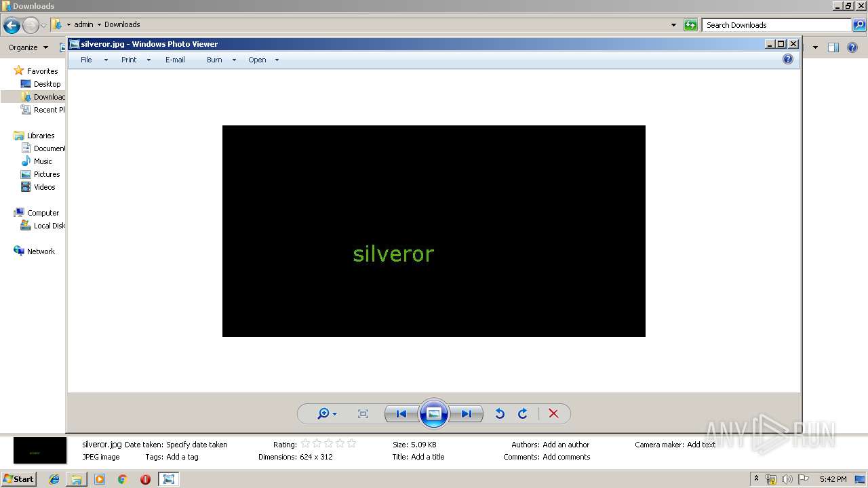Viewport: 868px width, 488px height.
Task: Launch Internet Explorer from the taskbar
Action: [54, 479]
